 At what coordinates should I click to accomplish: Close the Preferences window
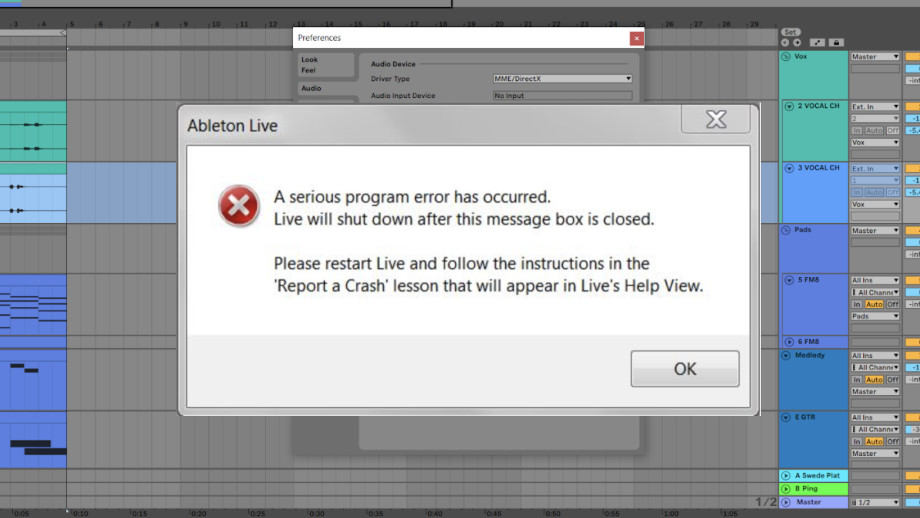(637, 38)
